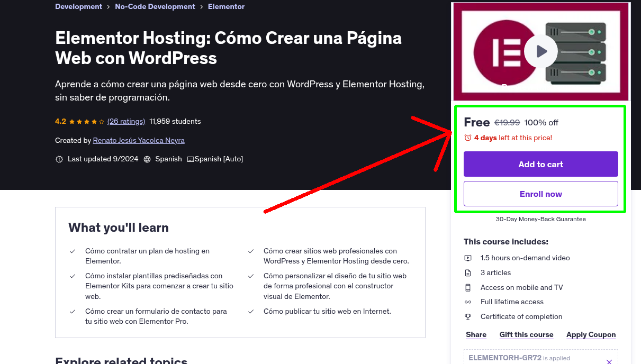
Task: Click the on-demand video icon
Action: click(x=468, y=258)
